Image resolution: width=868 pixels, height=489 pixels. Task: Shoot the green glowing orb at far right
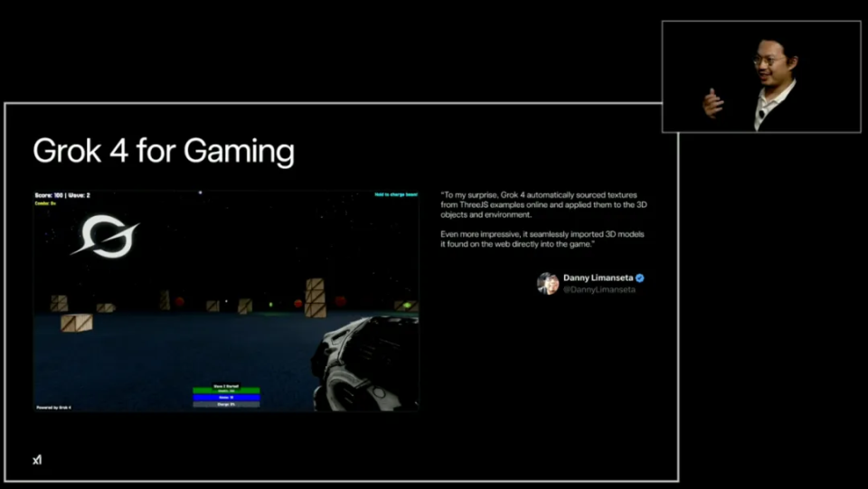tap(407, 305)
